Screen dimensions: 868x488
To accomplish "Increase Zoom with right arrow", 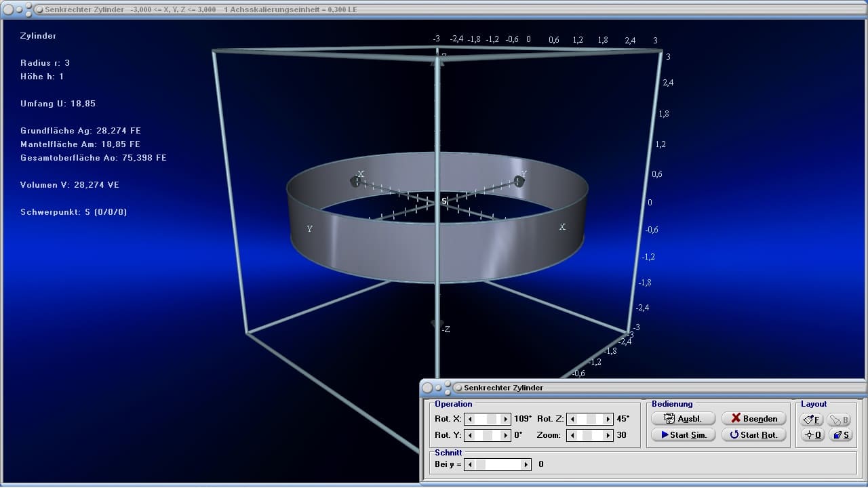I will click(608, 435).
